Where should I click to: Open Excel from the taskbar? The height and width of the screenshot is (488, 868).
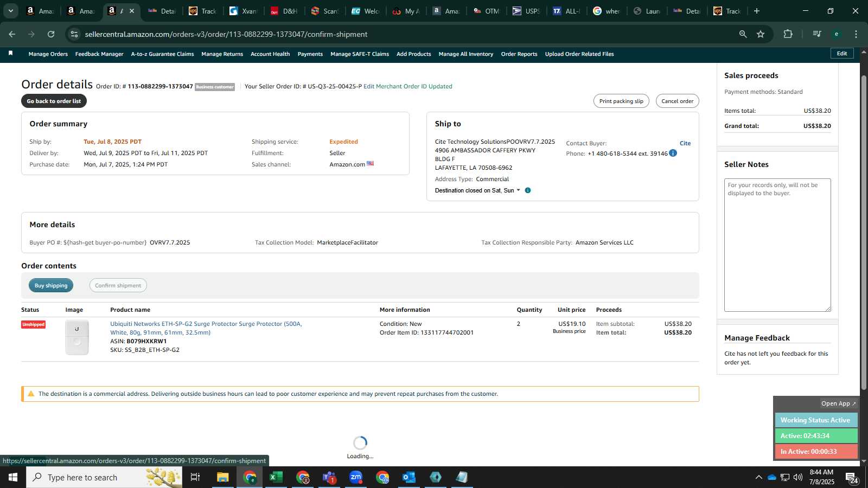[276, 477]
